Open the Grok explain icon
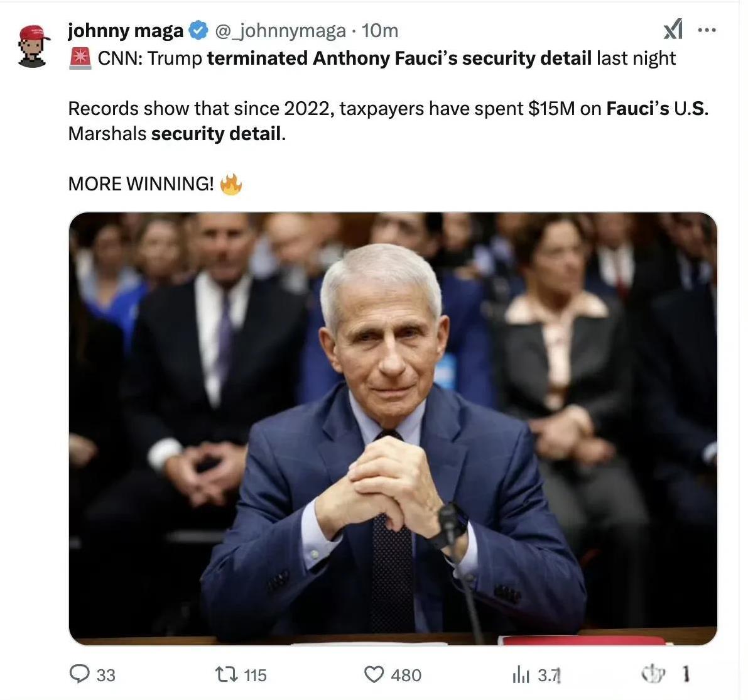The width and height of the screenshot is (748, 700). pyautogui.click(x=673, y=30)
